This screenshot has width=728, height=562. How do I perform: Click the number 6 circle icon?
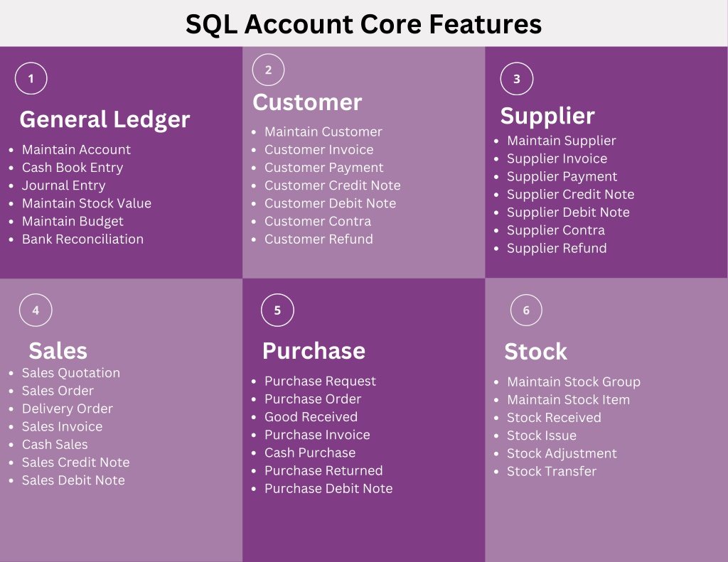tap(526, 310)
